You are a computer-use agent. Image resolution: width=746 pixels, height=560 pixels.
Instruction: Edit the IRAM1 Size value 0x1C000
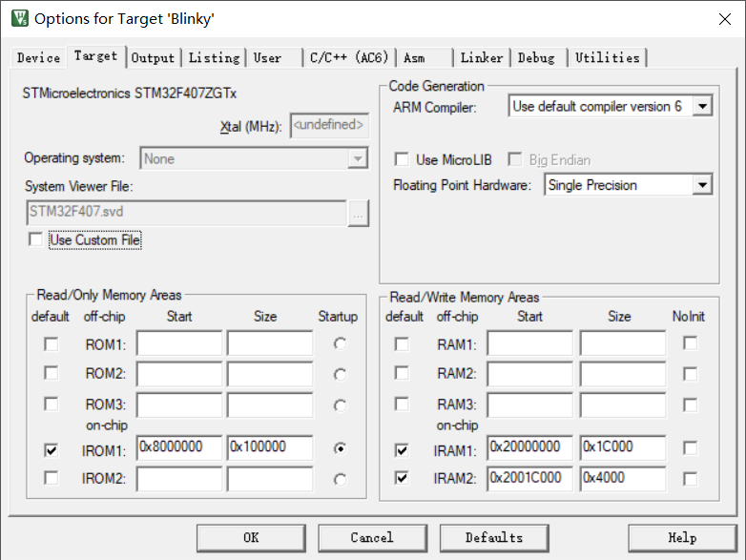point(623,447)
